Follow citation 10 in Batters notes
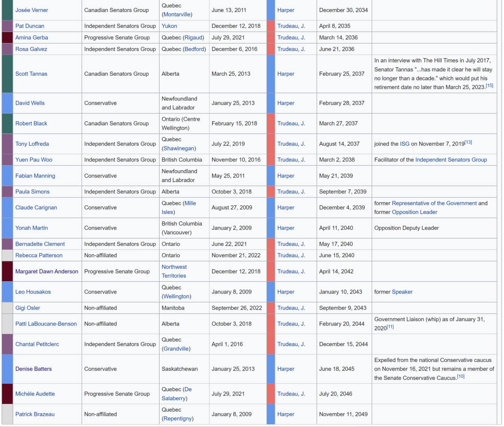 coord(461,377)
